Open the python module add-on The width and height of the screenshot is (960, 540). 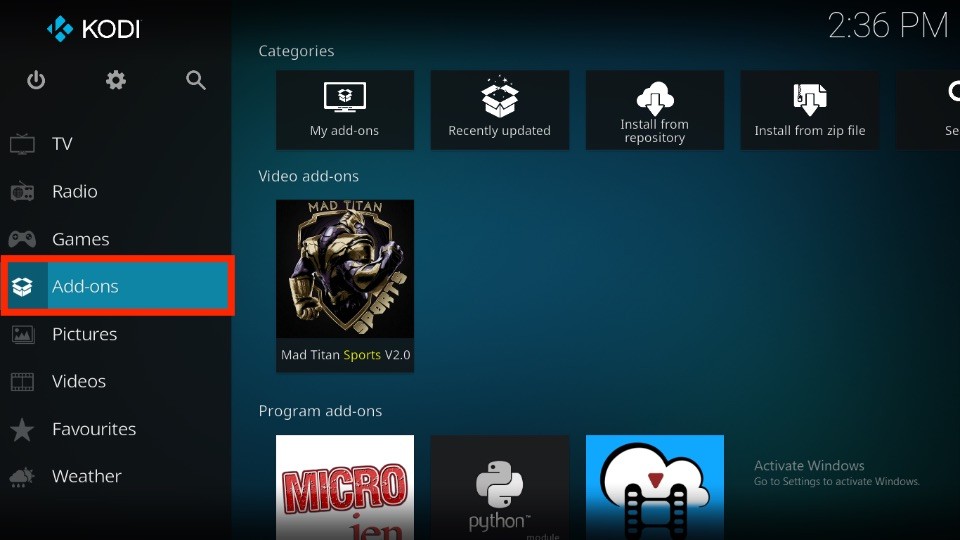[500, 487]
